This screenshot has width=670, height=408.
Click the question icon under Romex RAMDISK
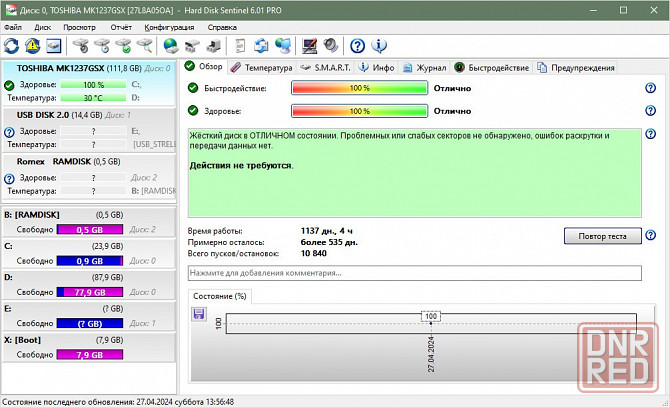click(9, 179)
